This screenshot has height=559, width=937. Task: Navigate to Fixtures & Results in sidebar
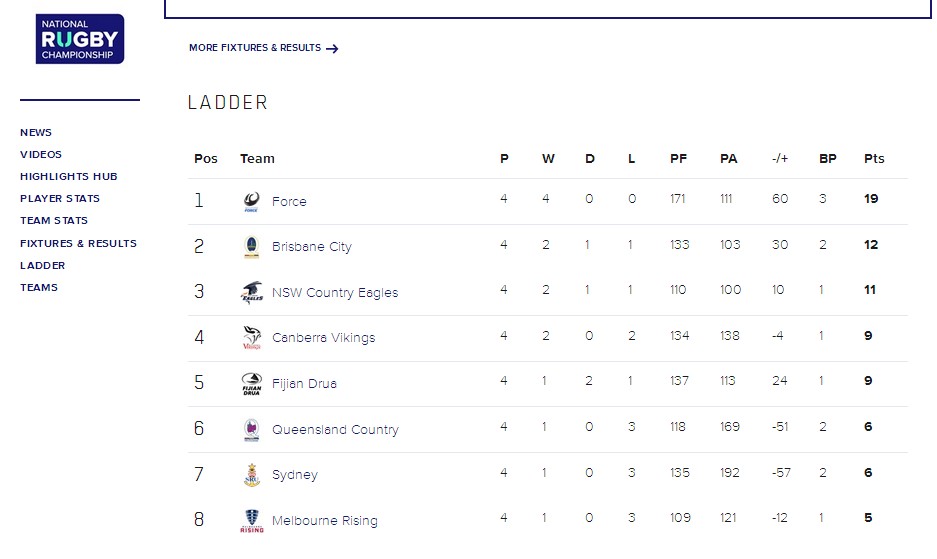point(78,243)
